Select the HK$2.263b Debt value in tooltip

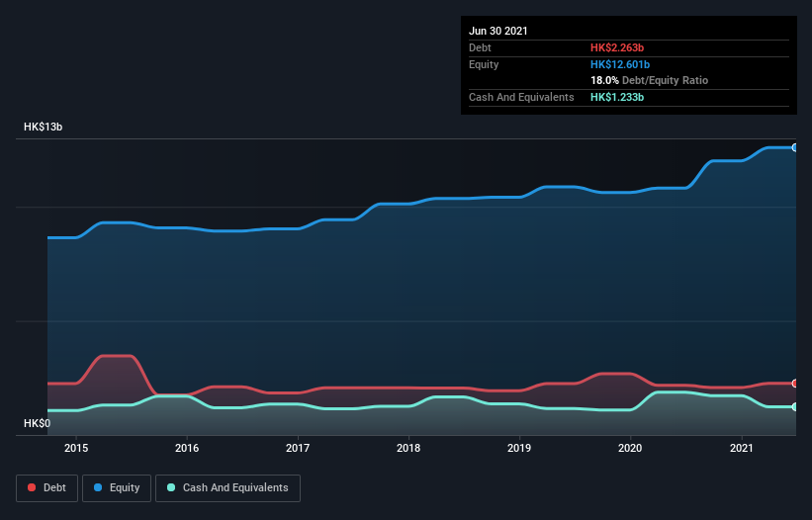pyautogui.click(x=617, y=47)
